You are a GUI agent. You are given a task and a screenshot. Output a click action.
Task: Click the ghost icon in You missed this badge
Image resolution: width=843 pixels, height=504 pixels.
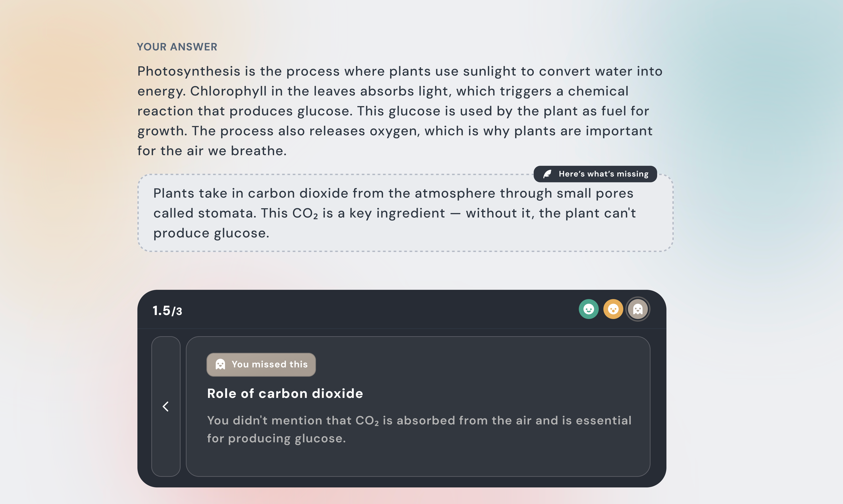click(x=221, y=364)
